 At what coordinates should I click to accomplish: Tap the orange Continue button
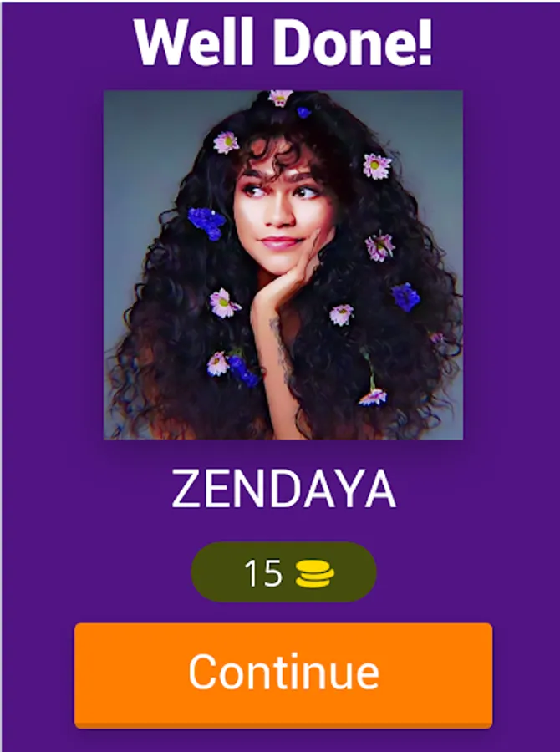coord(283,675)
